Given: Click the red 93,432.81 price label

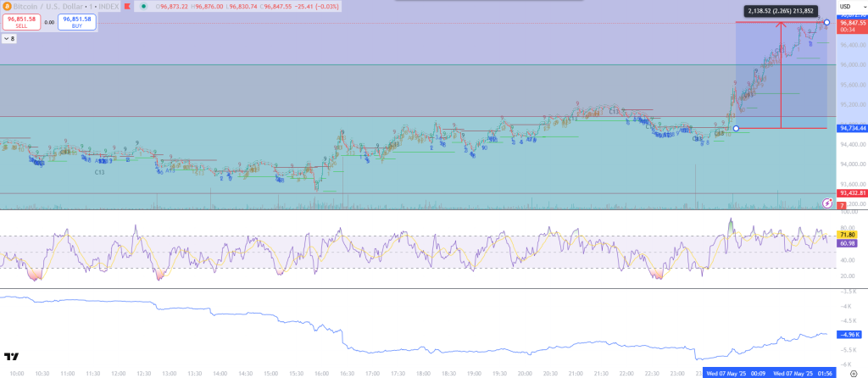Looking at the screenshot, I should point(852,193).
